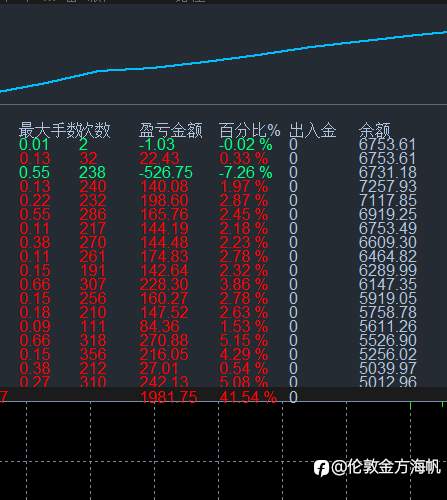
Task: Select percentage 5.15 %
Action: tap(244, 341)
